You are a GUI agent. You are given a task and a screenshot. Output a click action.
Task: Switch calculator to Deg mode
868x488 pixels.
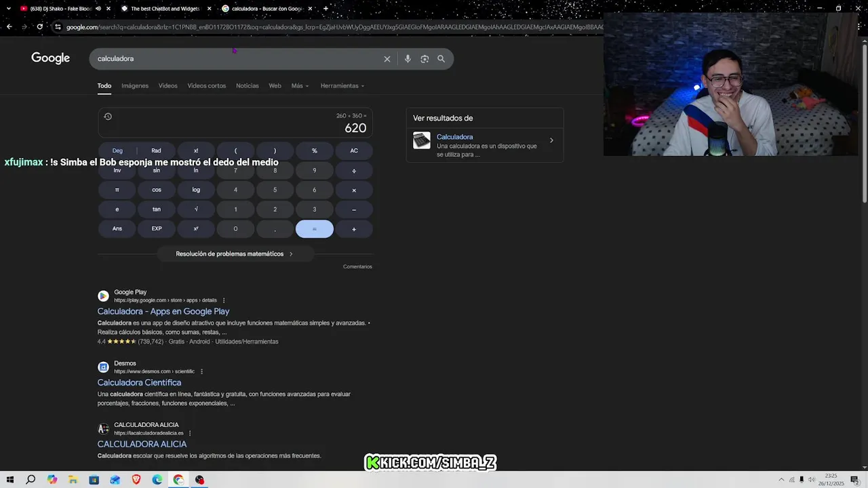[x=117, y=150]
